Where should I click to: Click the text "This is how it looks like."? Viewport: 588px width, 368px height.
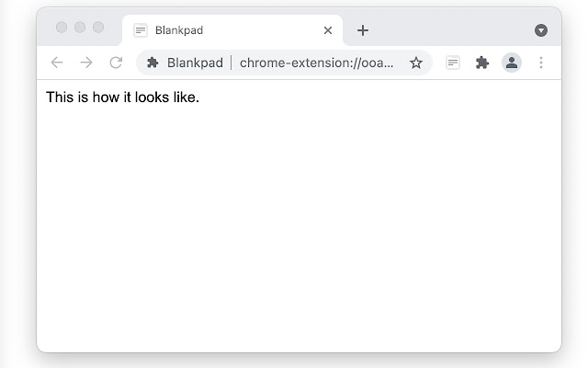tap(122, 98)
